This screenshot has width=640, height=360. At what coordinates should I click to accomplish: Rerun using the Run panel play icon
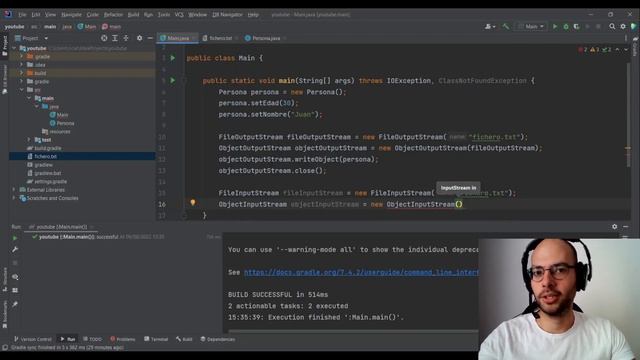[15, 238]
